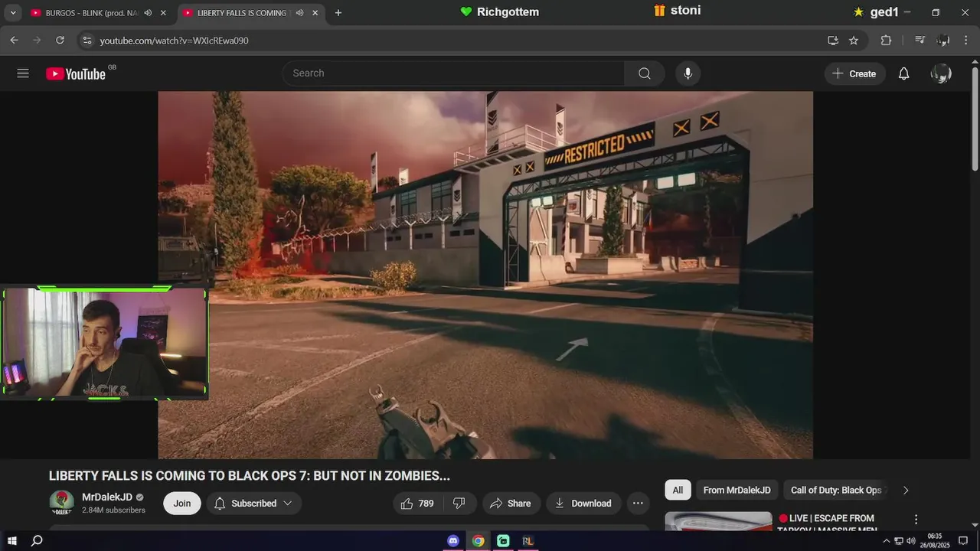Image resolution: width=980 pixels, height=551 pixels.
Task: Dislike the video with thumbs down
Action: coord(459,504)
